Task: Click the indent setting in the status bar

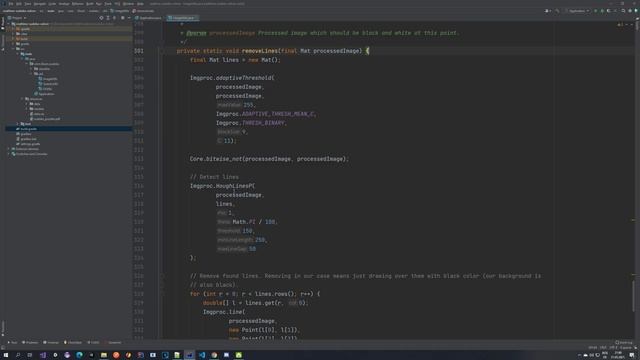Action: [626, 347]
